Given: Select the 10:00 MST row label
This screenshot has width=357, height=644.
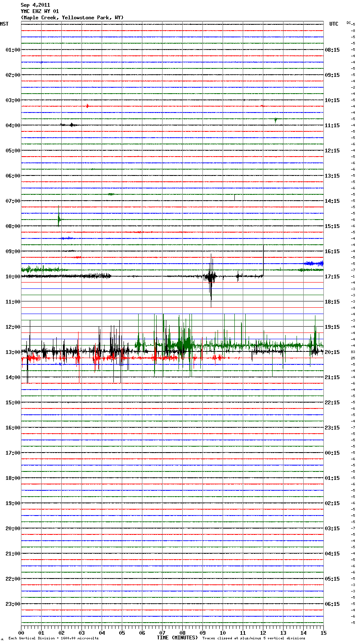Looking at the screenshot, I should pos(13,277).
